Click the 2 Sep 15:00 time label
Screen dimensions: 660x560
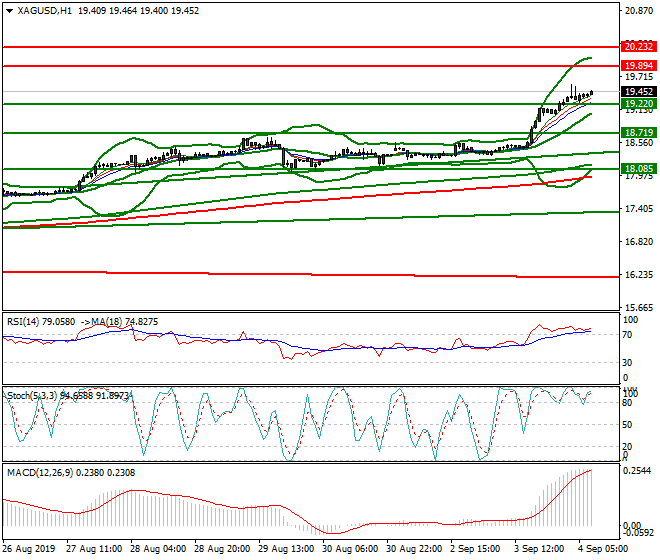(x=476, y=549)
